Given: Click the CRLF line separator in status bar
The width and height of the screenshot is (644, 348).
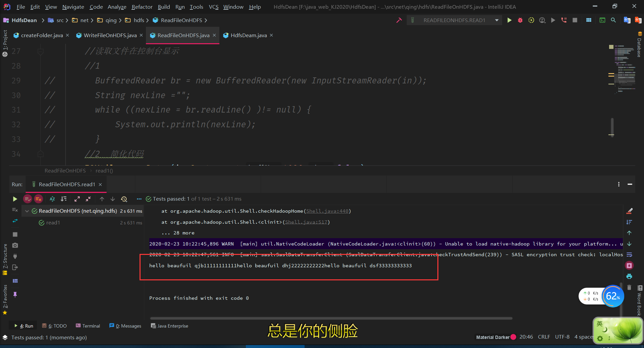Looking at the screenshot, I should click(x=544, y=337).
